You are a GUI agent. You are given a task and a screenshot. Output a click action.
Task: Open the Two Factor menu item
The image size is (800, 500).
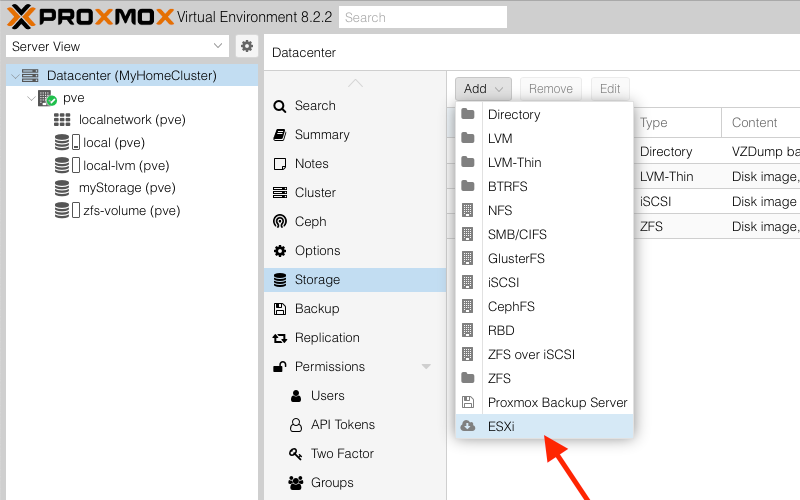[x=355, y=454]
